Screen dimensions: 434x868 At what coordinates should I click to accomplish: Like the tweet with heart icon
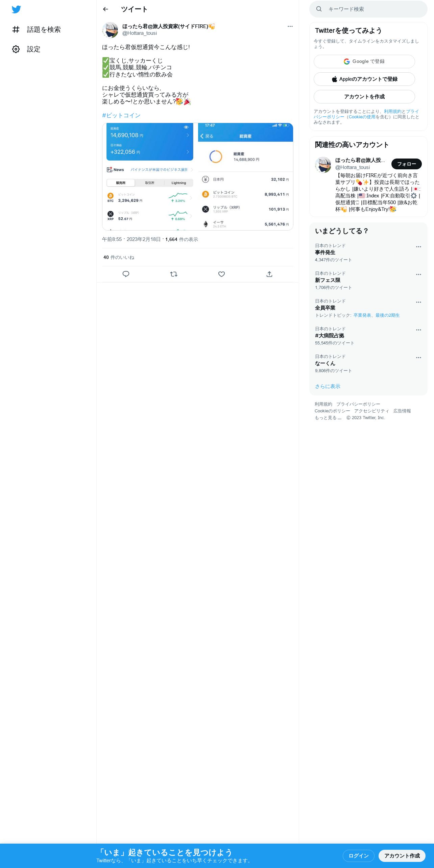[x=221, y=274]
